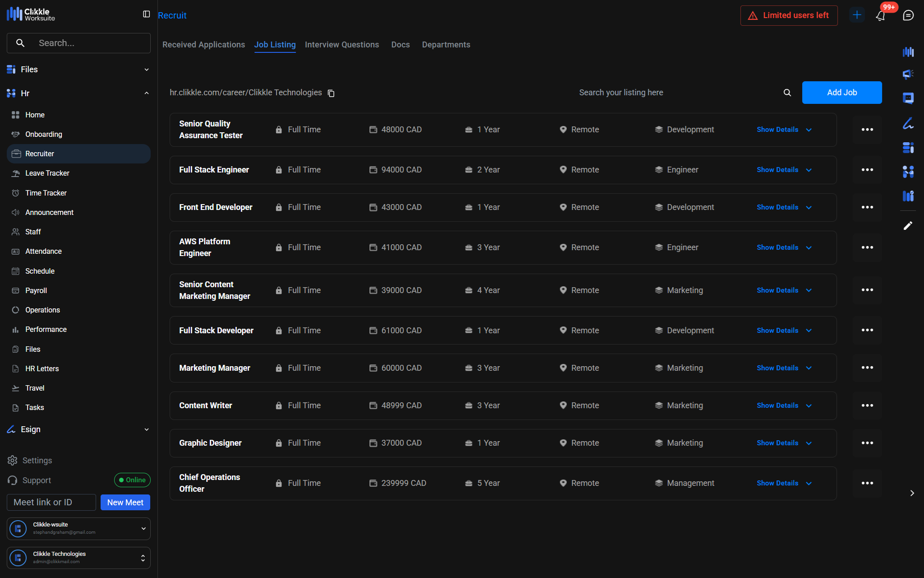Image resolution: width=924 pixels, height=578 pixels.
Task: Collapse the Hr section in sidebar
Action: click(146, 93)
